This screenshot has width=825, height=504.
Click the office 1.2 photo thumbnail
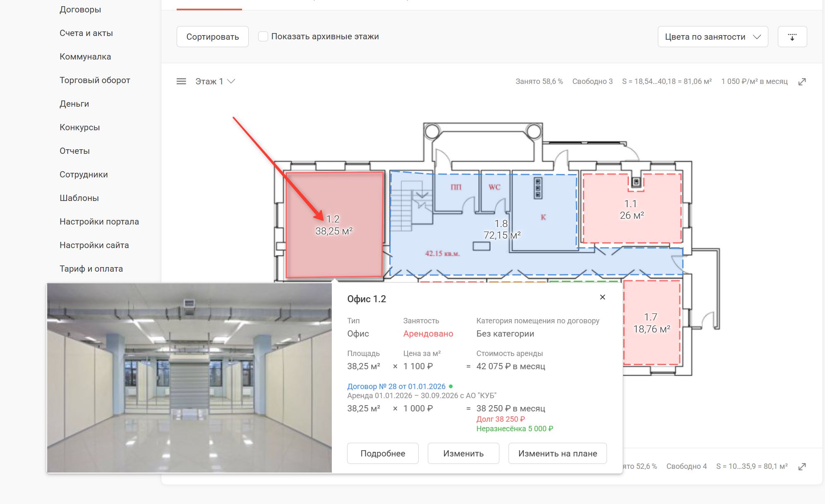point(189,378)
